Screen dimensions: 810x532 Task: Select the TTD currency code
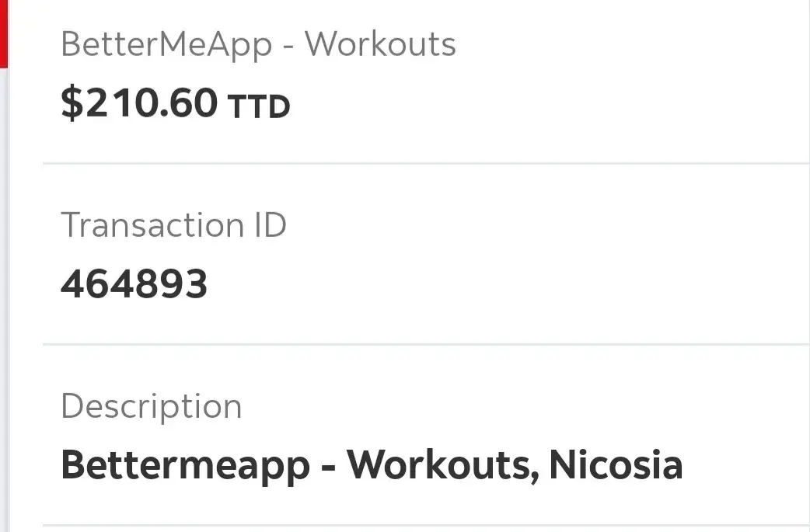click(x=259, y=106)
